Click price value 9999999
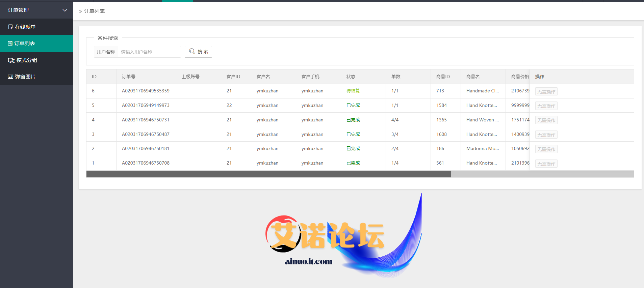This screenshot has height=288, width=644. click(x=520, y=106)
